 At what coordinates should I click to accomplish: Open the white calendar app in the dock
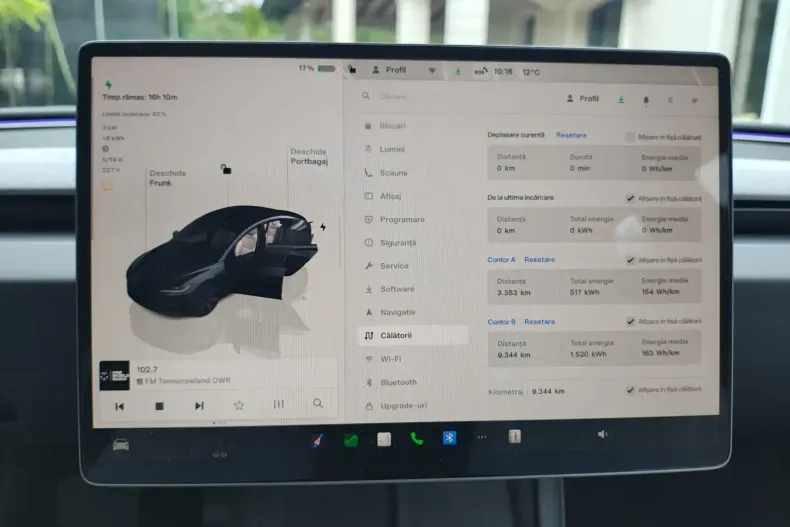coord(384,439)
